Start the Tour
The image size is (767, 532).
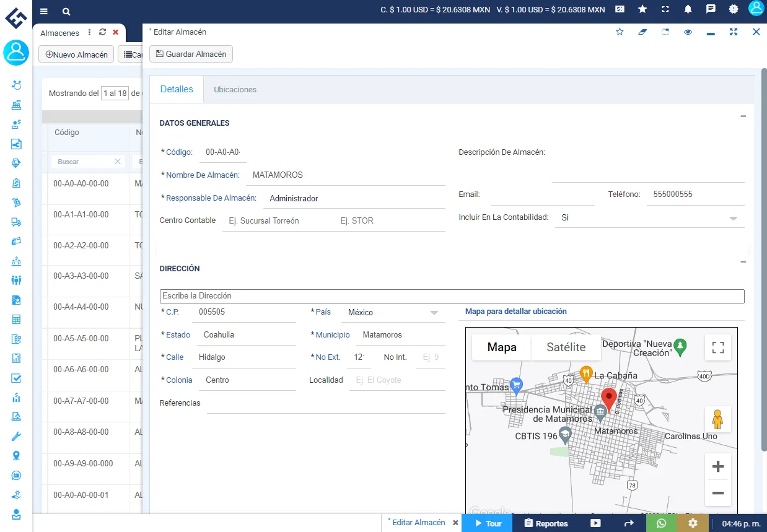click(x=487, y=523)
